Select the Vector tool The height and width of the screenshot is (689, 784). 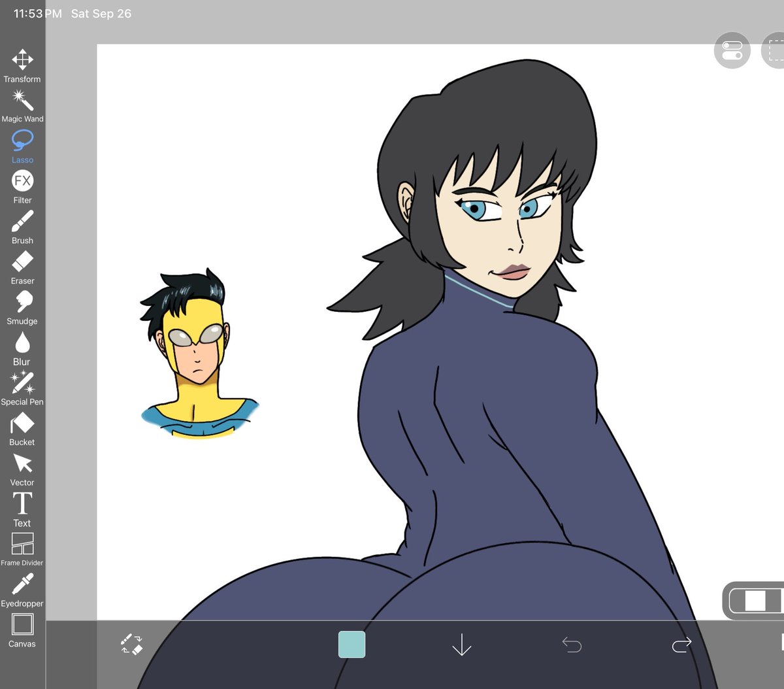(x=22, y=470)
